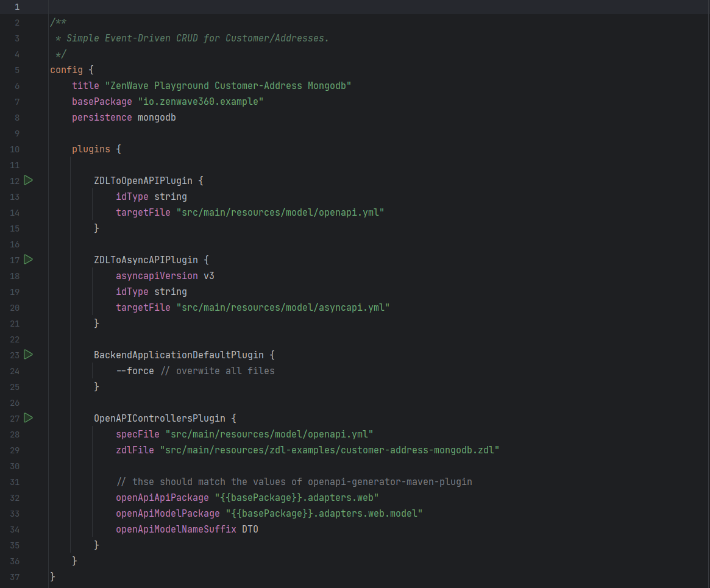710x588 pixels.
Task: Run the ZDLToOpenAPIPlugin gutter play icon
Action: point(28,180)
